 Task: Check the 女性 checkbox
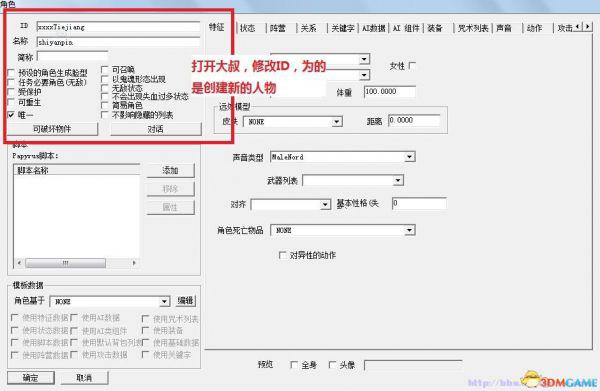click(412, 66)
